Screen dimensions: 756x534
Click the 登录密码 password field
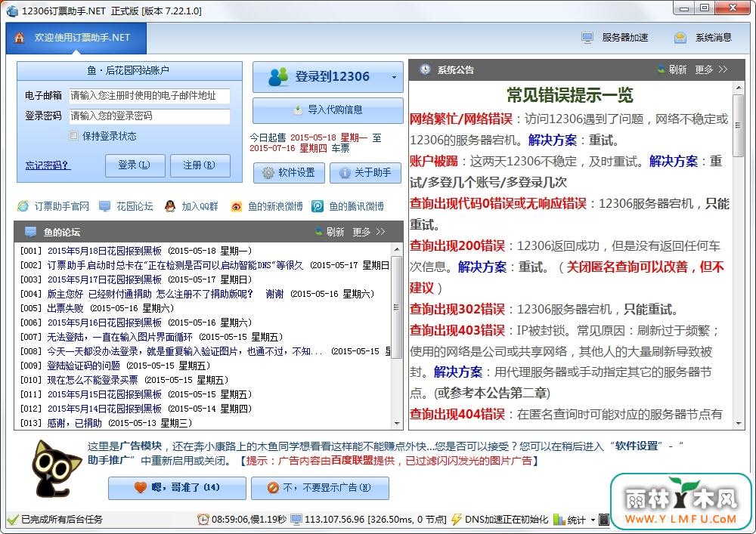150,116
